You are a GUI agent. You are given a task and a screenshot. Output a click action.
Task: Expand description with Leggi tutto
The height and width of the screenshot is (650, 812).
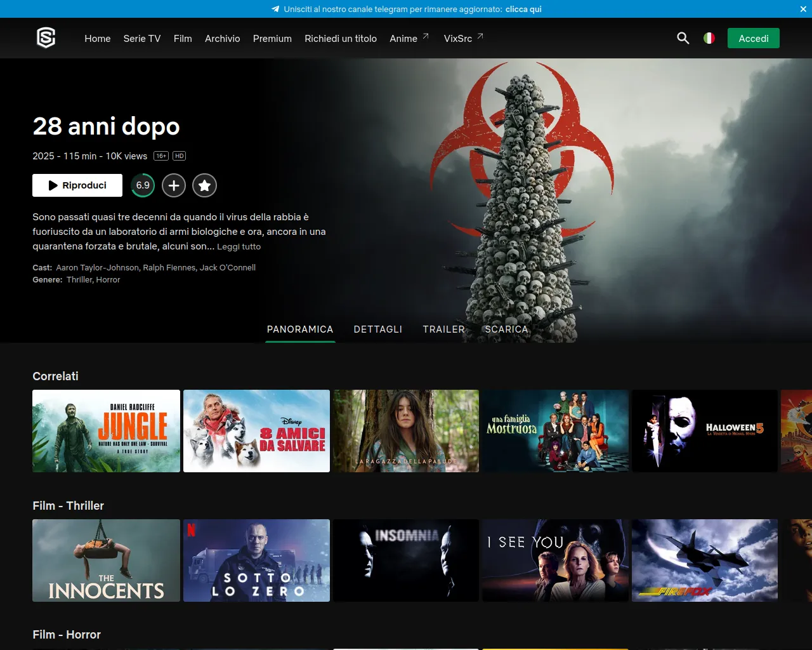pos(239,246)
